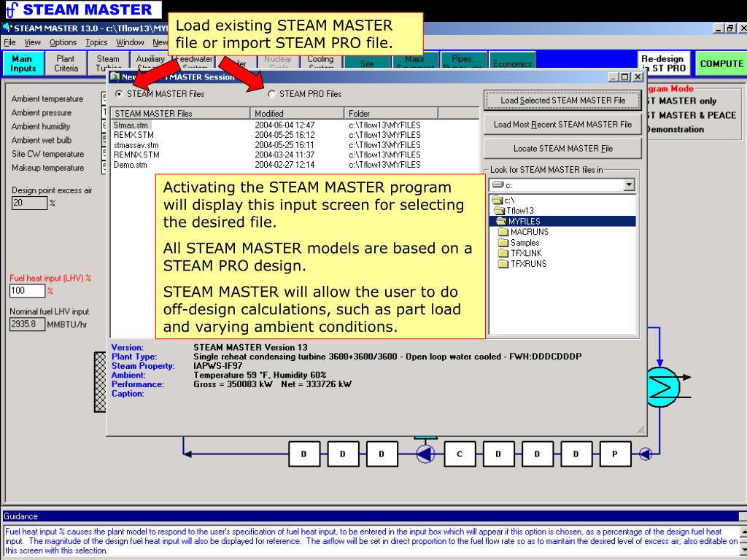
Task: Click the condenser symbol in the cycle diagram
Action: coord(662,386)
